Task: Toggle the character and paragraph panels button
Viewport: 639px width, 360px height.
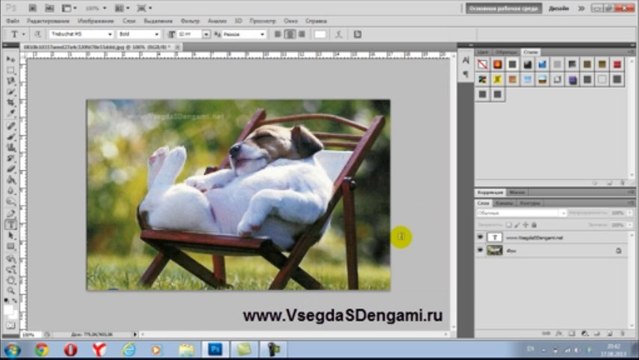Action: 357,34
